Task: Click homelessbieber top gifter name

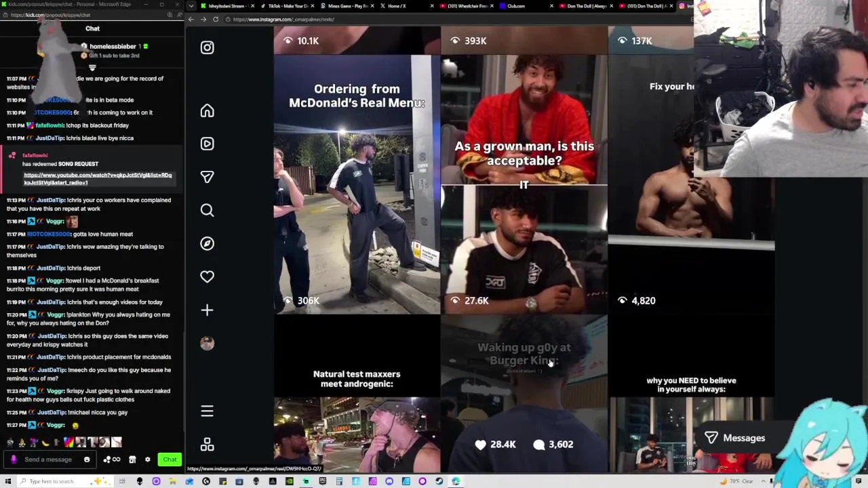Action: coord(113,46)
